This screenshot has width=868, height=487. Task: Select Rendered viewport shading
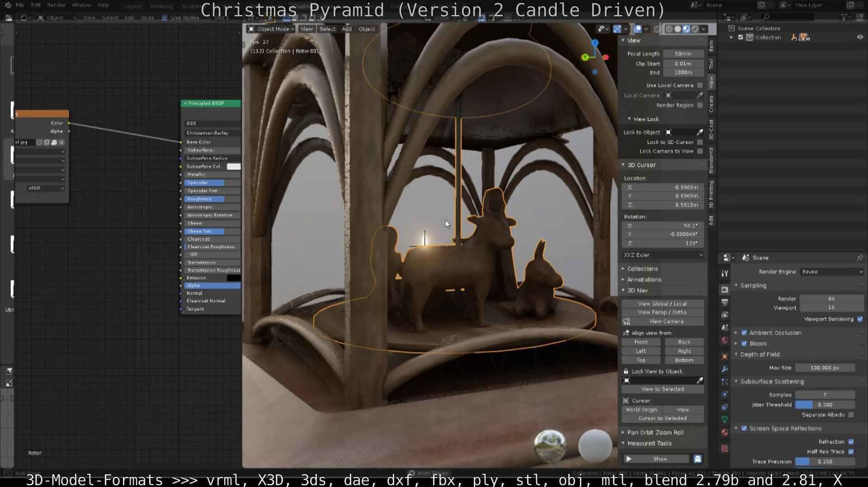coord(695,29)
